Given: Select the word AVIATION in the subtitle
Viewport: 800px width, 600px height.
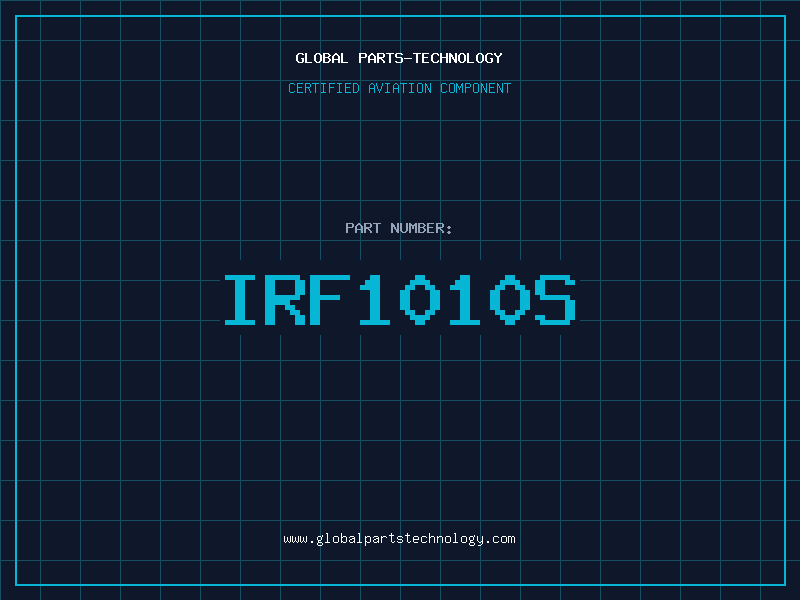Looking at the screenshot, I should tap(402, 89).
